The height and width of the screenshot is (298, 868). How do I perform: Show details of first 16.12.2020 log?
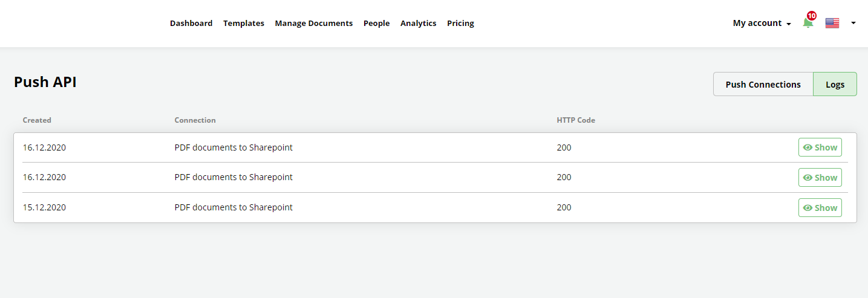click(x=820, y=147)
